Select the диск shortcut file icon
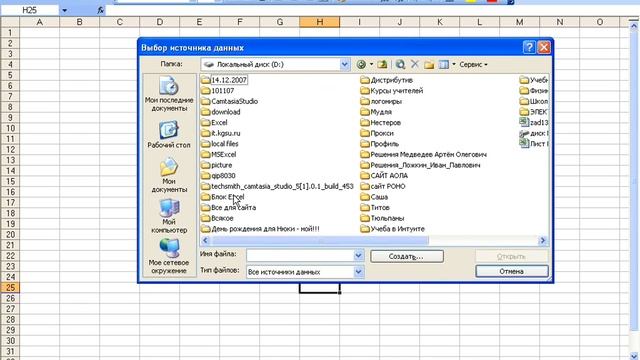This screenshot has width=640, height=360. pos(524,133)
